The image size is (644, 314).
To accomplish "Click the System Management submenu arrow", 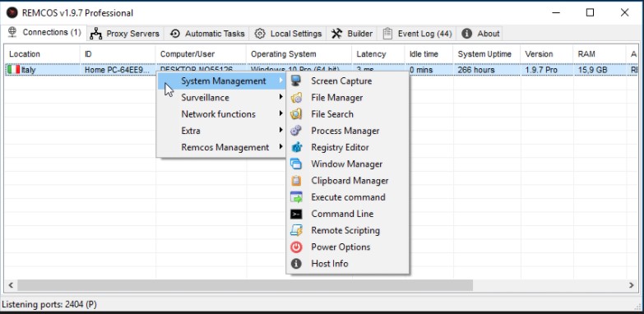I will tap(281, 81).
